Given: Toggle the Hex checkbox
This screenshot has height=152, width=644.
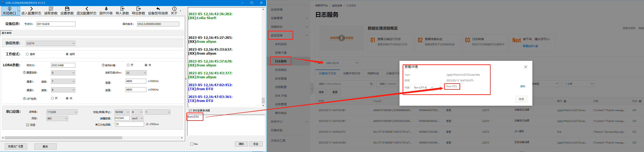Looking at the screenshot, I should pyautogui.click(x=192, y=144).
